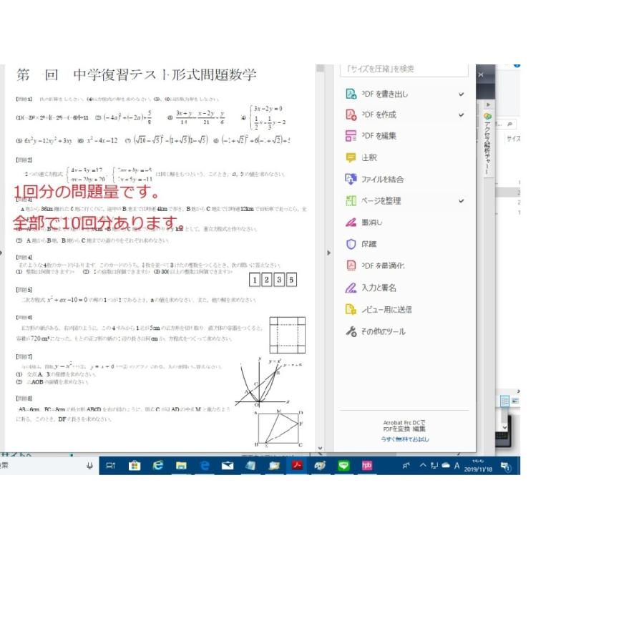Expand the PDFを作成 chevron
The width and height of the screenshot is (644, 644).
tap(462, 115)
